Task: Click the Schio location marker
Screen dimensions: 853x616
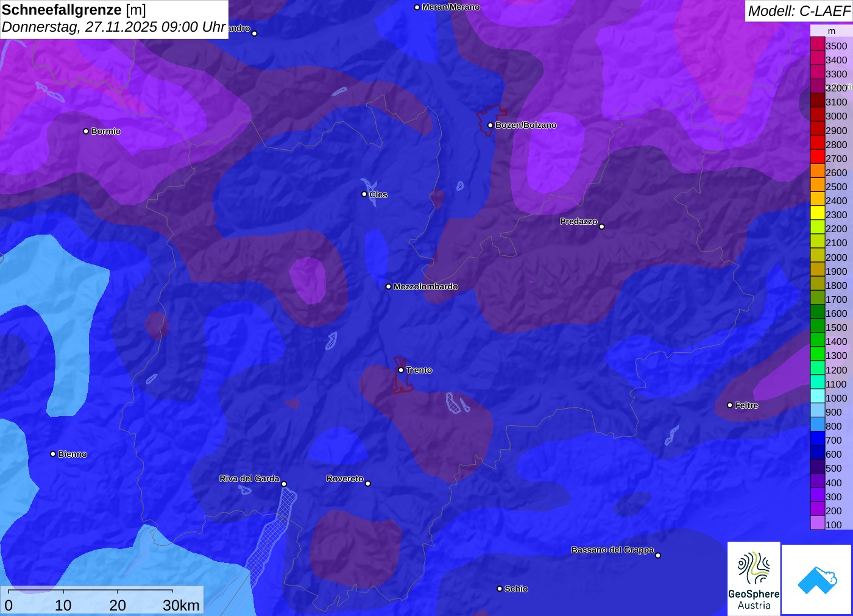Action: click(500, 589)
